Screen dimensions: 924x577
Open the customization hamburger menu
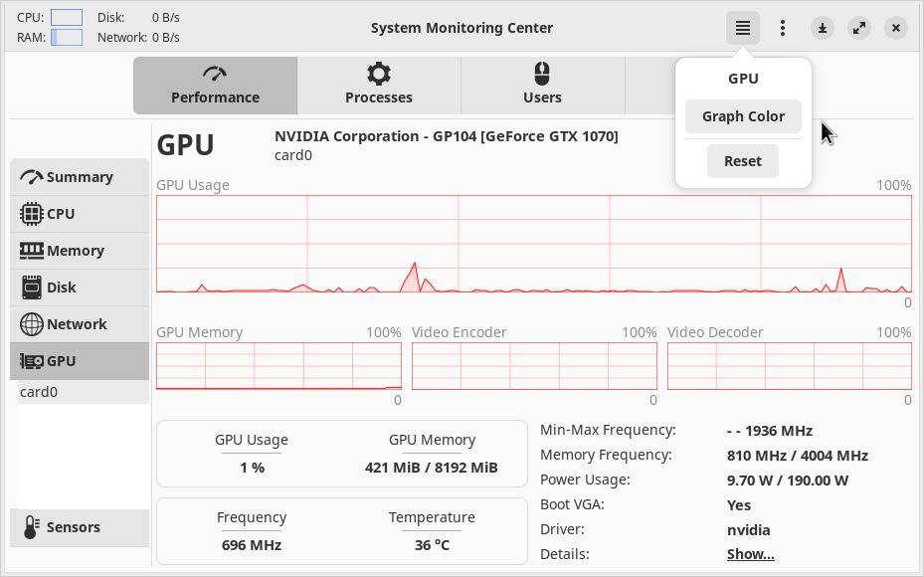pos(742,28)
